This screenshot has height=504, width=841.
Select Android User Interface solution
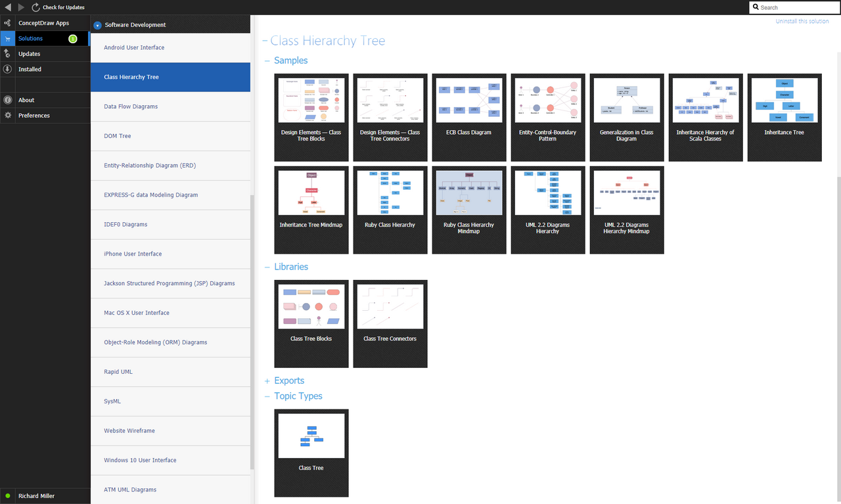170,47
